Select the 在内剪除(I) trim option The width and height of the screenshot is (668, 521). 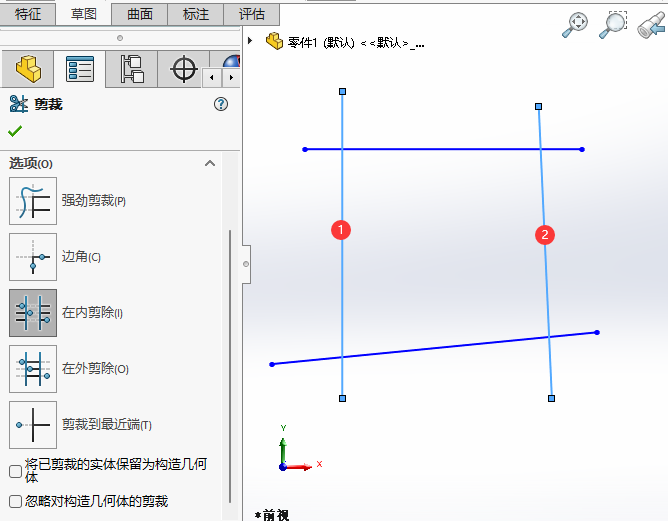(x=33, y=313)
